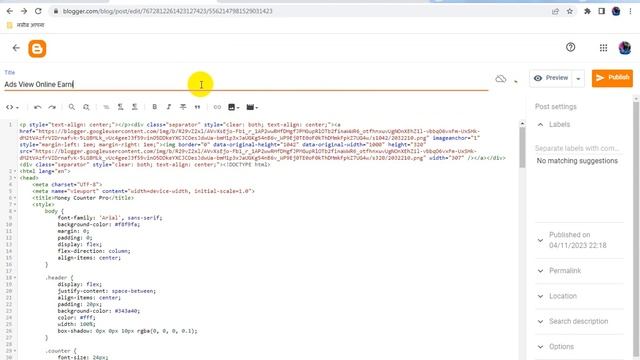Image resolution: width=640 pixels, height=360 pixels.
Task: Decrease indent of the code
Action: [x=135, y=107]
